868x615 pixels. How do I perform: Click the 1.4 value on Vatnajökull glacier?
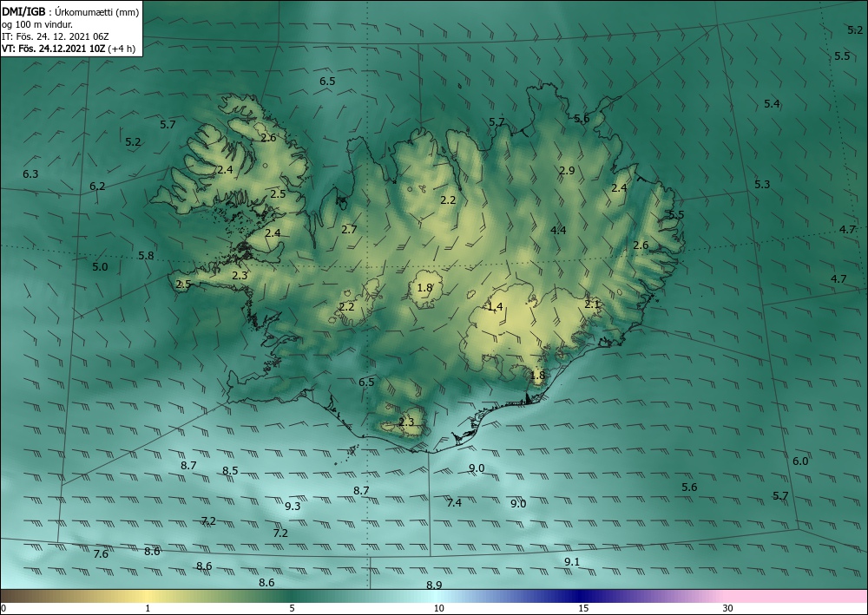coord(495,306)
